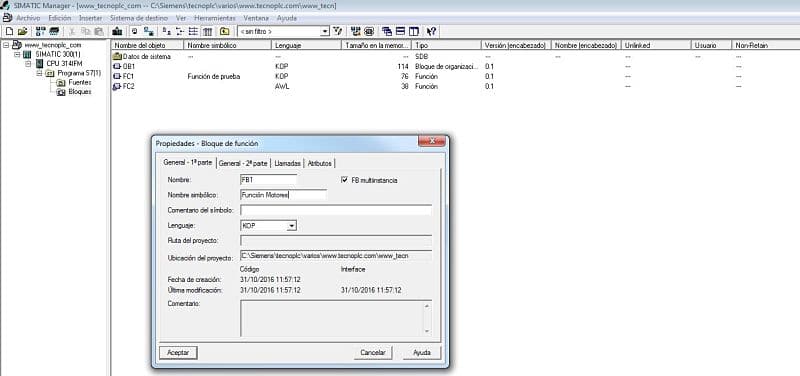Viewport: 800px width, 376px height.
Task: Switch to the General - 2ª parte tab
Action: (x=243, y=163)
